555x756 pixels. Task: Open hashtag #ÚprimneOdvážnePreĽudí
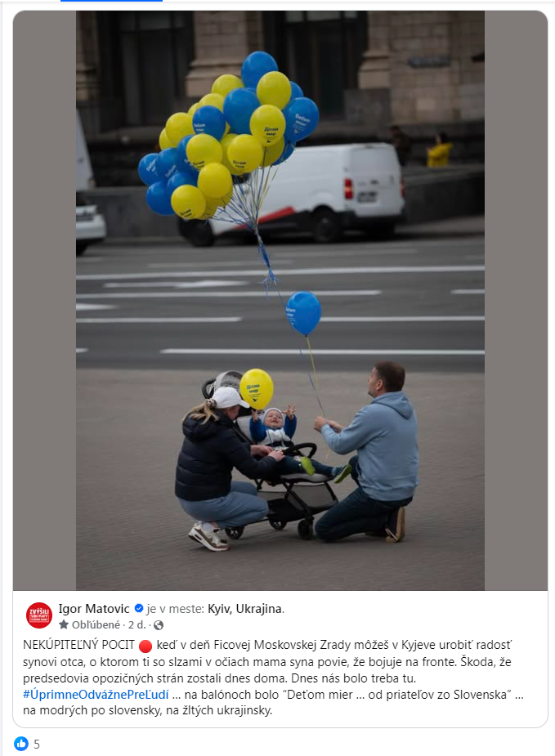(96, 694)
